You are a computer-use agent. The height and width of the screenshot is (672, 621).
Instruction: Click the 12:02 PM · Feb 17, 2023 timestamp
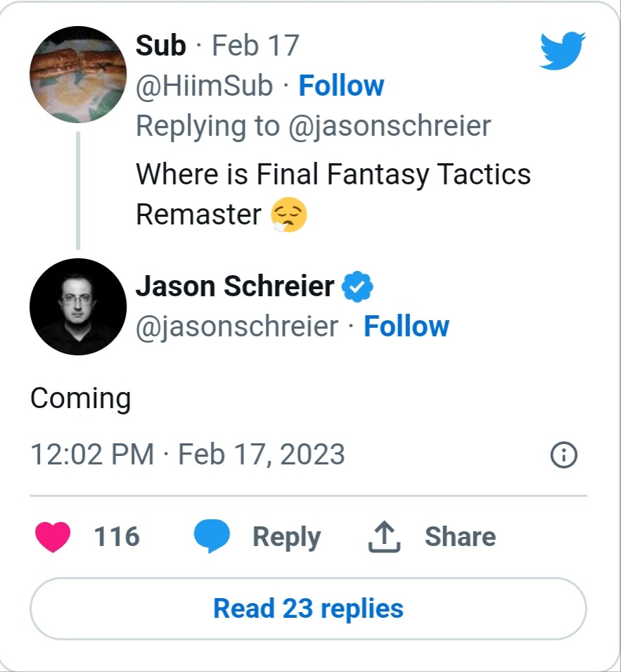tap(188, 455)
